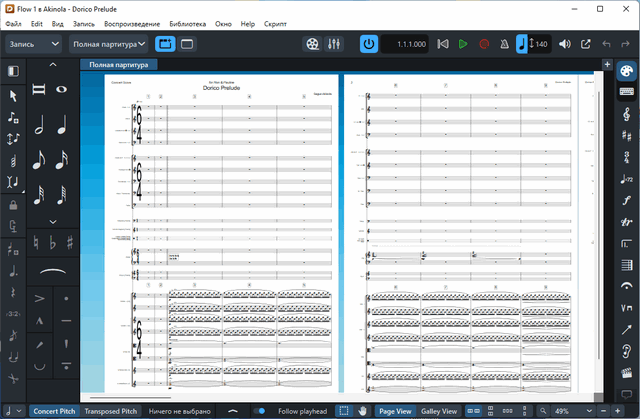Toggle the blue Activate project power button
Viewport: 640px width, 419px height.
[x=368, y=44]
